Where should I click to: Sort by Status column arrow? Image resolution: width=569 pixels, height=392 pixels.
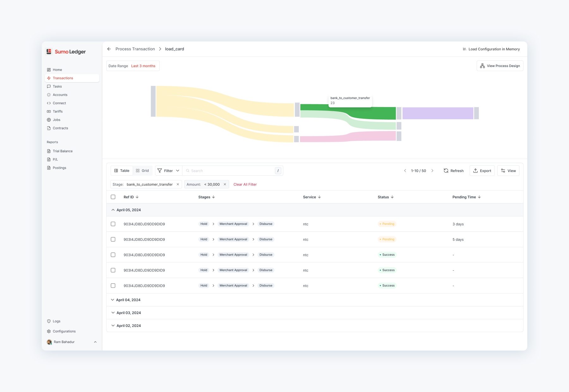click(392, 197)
